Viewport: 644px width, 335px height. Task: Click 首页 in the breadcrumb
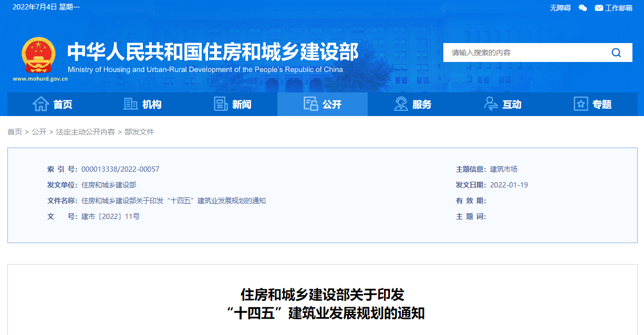(x=15, y=132)
